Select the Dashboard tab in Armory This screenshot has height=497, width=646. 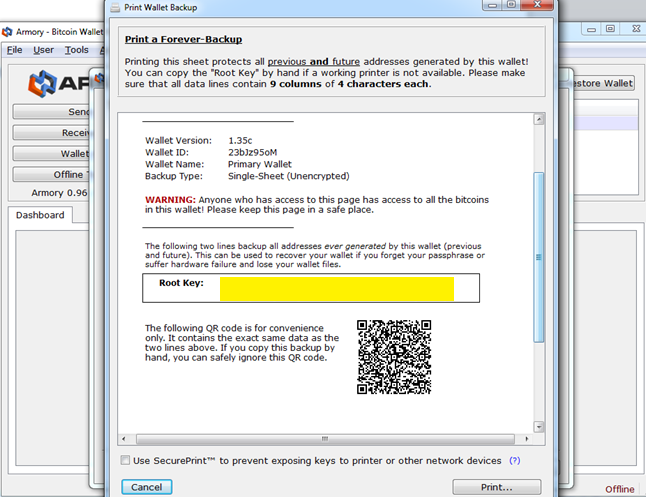[40, 215]
